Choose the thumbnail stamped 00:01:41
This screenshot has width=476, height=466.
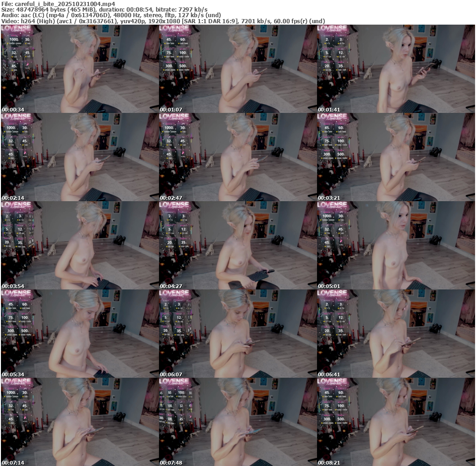[396, 69]
